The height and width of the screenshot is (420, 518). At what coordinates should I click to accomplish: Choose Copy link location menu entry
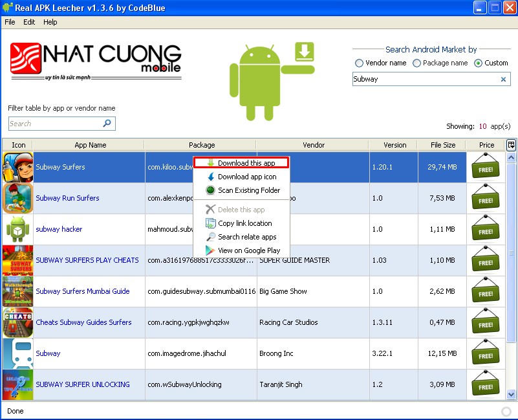[241, 223]
